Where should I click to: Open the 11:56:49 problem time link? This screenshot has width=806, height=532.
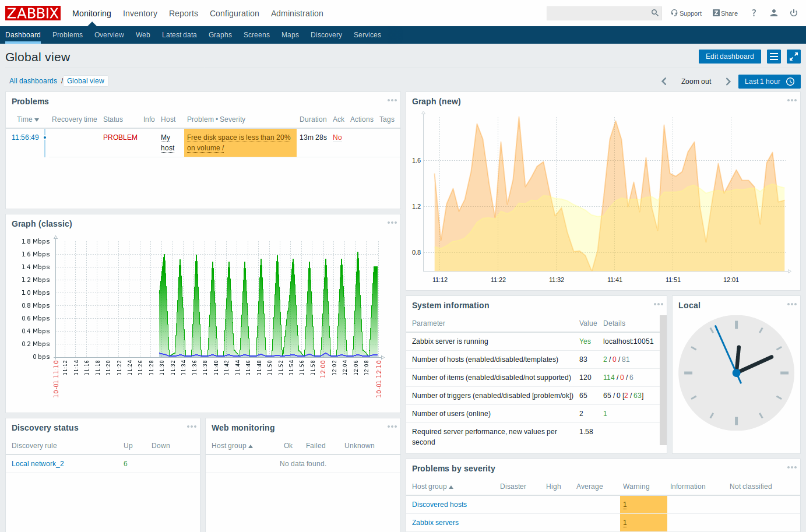click(x=25, y=138)
